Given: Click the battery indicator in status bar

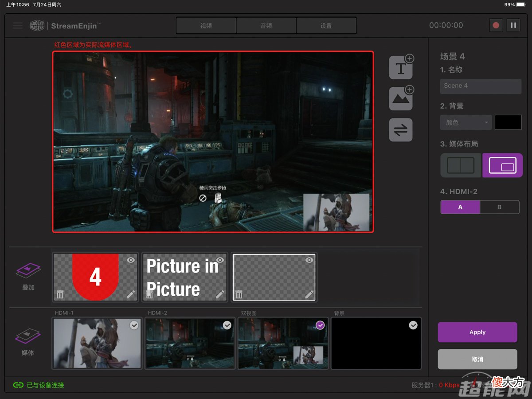Looking at the screenshot, I should pos(521,4).
